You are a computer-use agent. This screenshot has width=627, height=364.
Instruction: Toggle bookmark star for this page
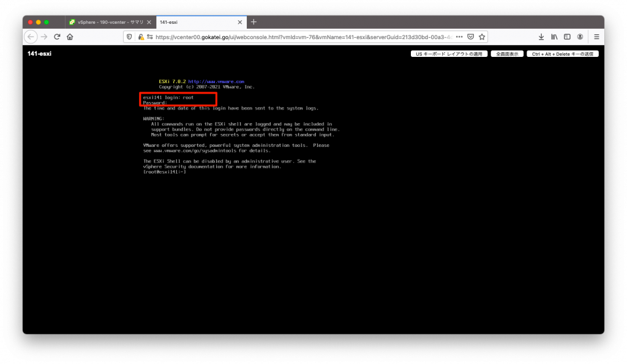(x=482, y=37)
